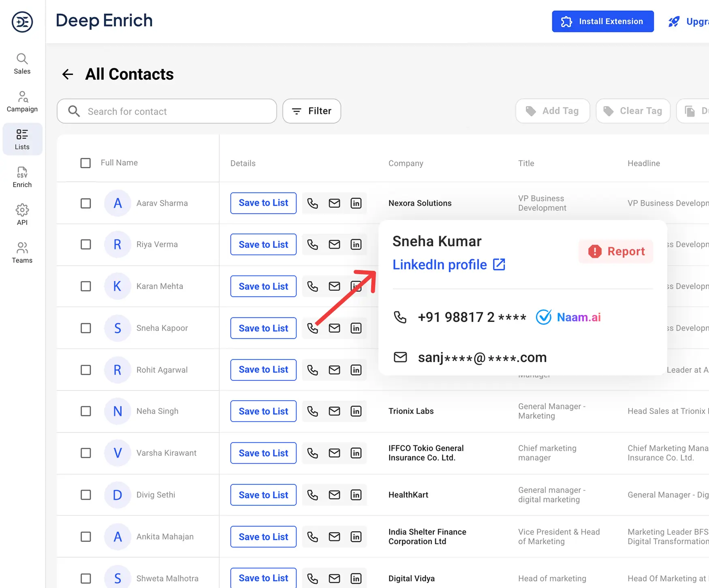Image resolution: width=709 pixels, height=588 pixels.
Task: Click the LinkedIn icon for Sneha Kapoor
Action: [x=356, y=328]
